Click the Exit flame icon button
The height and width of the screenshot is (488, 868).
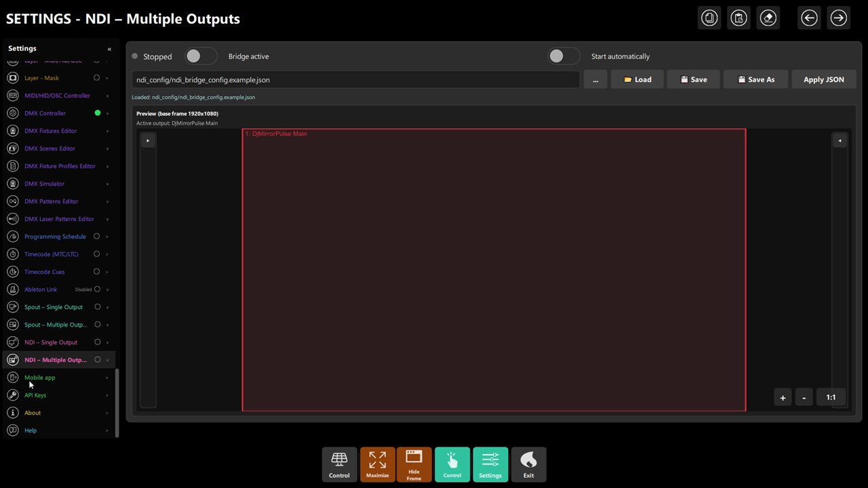528,465
